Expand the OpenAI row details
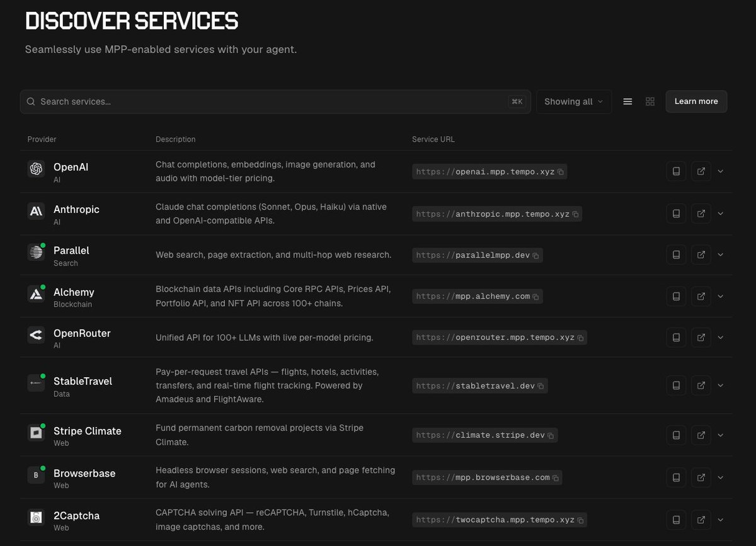 721,171
